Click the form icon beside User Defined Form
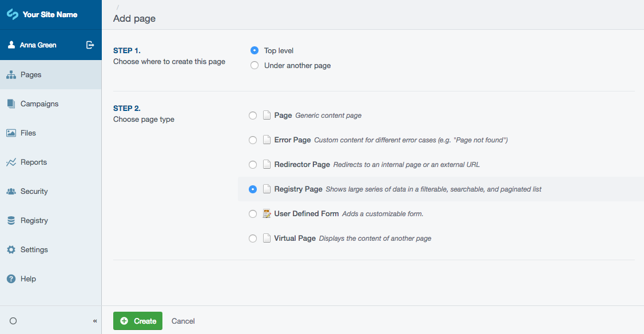Screen dimensions: 644x334 tap(267, 213)
